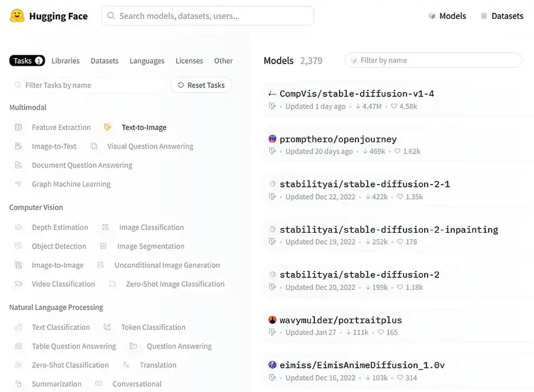534x392 pixels.
Task: Click the Table Question Answering icon
Action: (x=18, y=346)
